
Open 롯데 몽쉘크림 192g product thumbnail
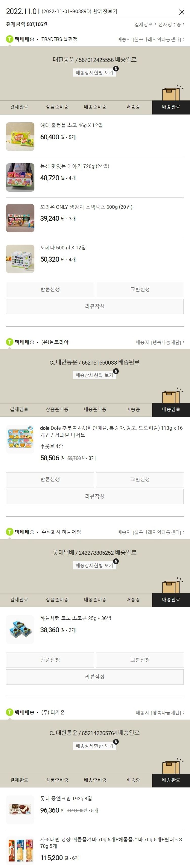pos(20,810)
